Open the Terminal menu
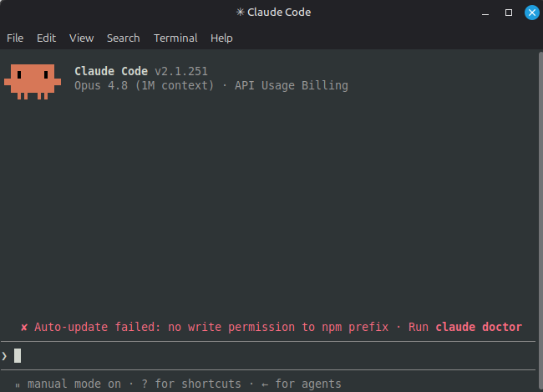 coord(175,38)
